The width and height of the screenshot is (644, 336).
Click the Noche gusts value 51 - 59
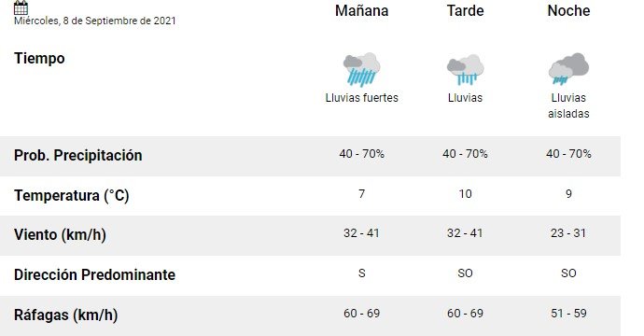tap(568, 314)
